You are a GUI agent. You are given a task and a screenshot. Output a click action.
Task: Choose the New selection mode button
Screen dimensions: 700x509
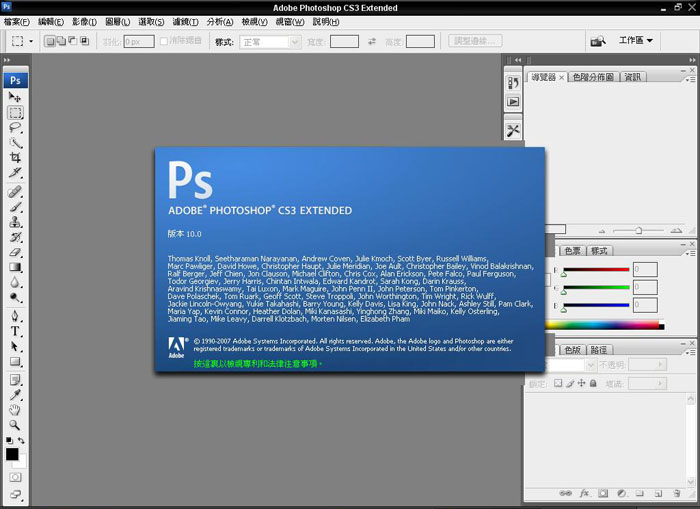coord(50,41)
